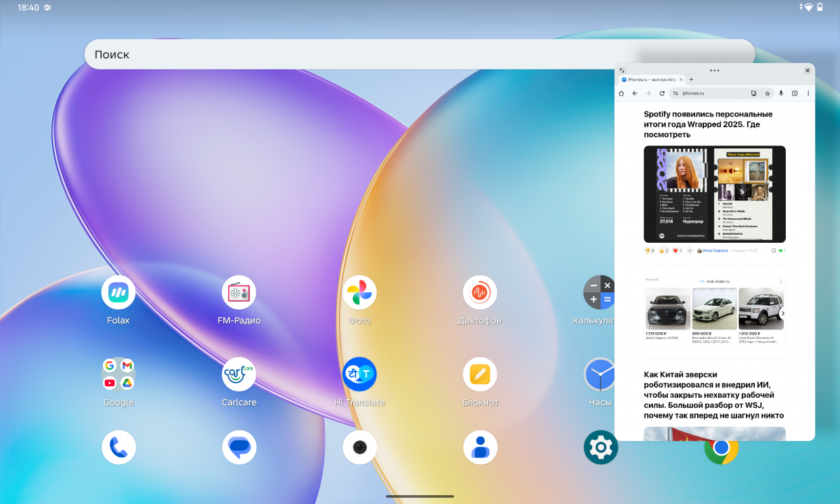Open the Phone dialer in dock
840x504 pixels.
[118, 447]
